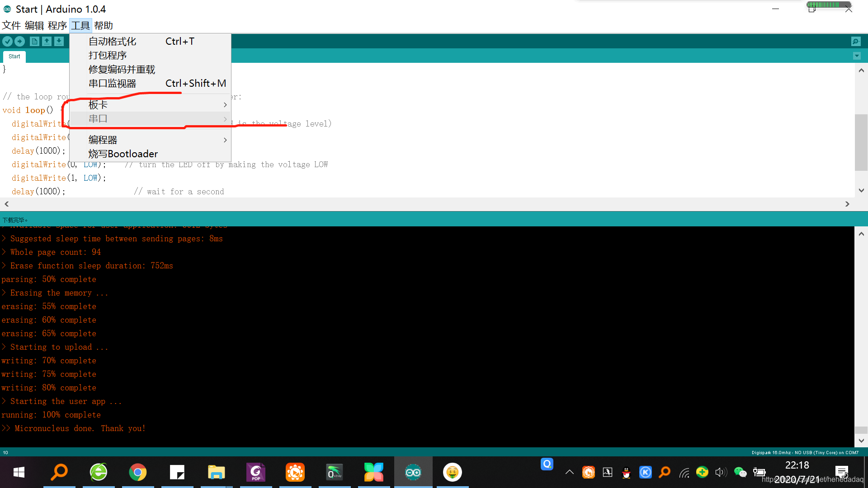Click the blue Q floating icon
The width and height of the screenshot is (868, 488).
pos(547,464)
